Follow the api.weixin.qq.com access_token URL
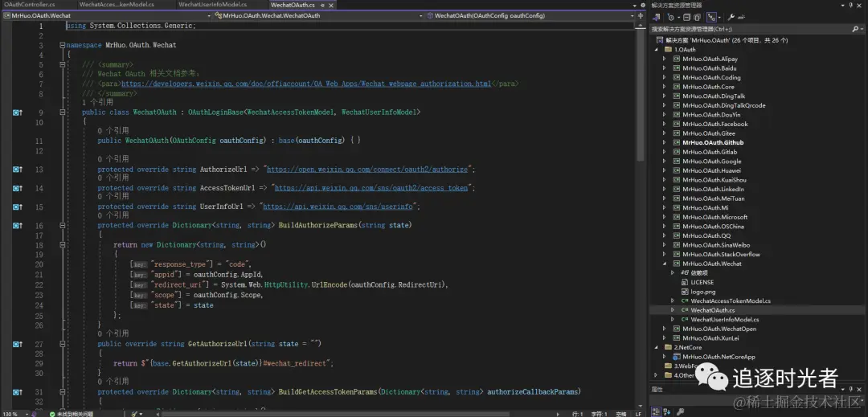Viewport: 868px width, 417px height. tap(371, 188)
